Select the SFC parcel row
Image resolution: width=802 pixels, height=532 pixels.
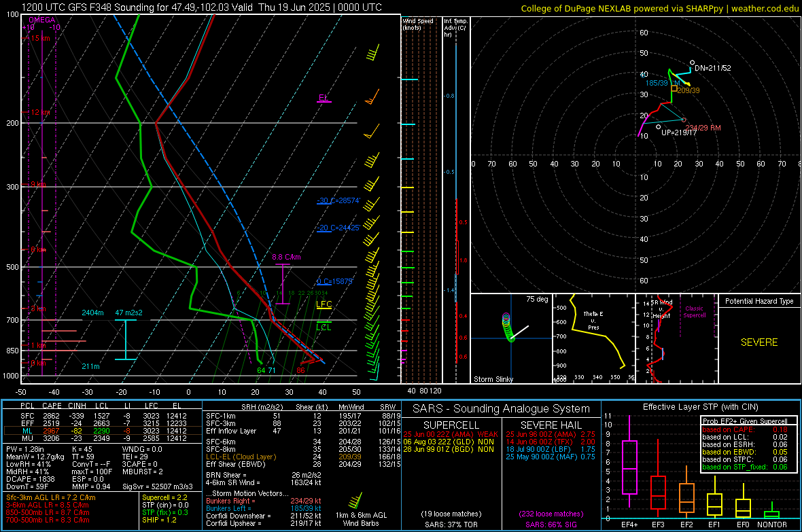pyautogui.click(x=103, y=416)
